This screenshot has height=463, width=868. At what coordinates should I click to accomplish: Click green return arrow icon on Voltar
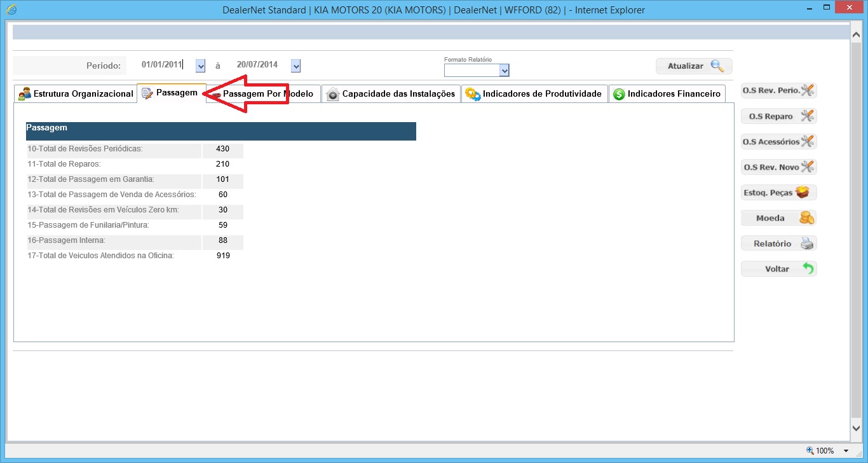click(x=808, y=268)
